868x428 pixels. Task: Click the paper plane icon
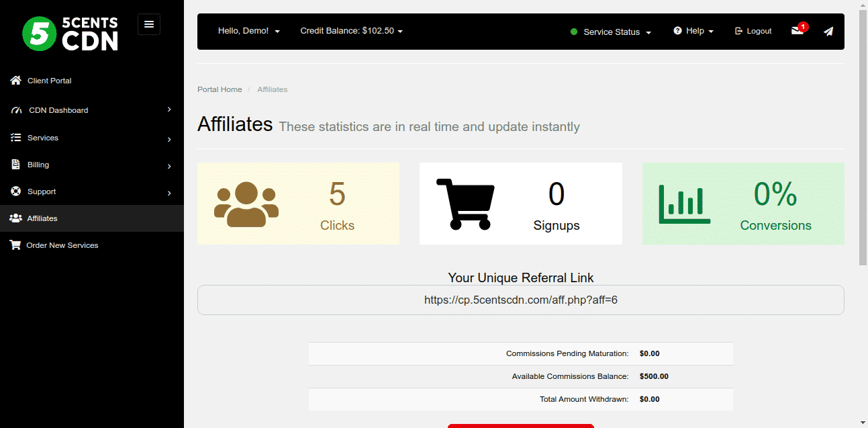coord(828,31)
